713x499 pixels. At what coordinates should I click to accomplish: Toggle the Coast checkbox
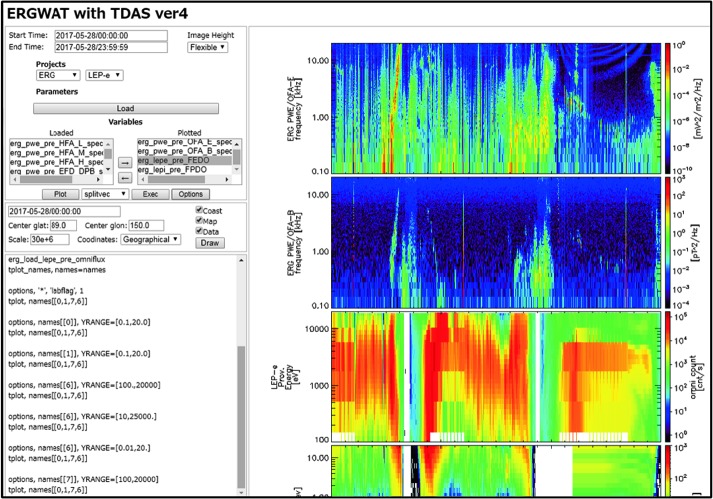[201, 211]
